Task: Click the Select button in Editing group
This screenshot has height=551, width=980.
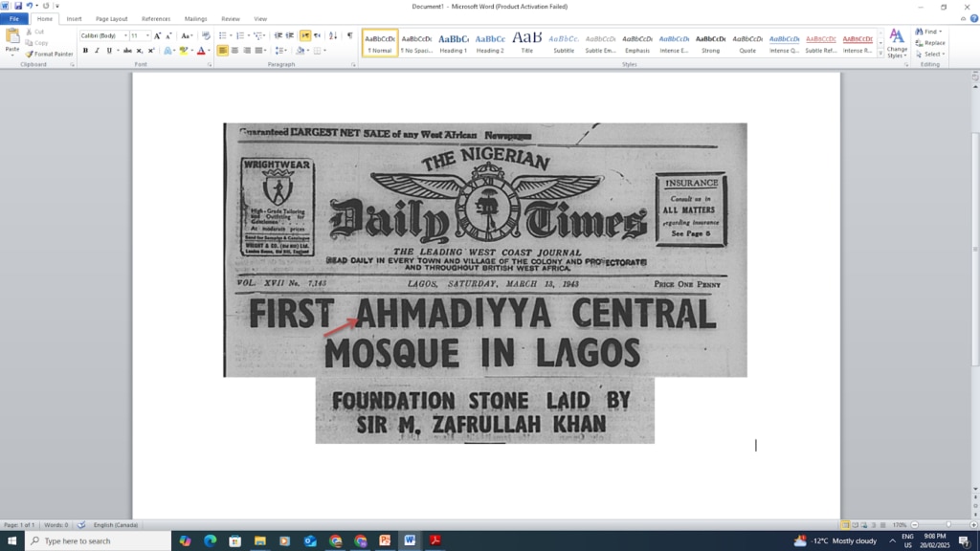Action: (930, 55)
